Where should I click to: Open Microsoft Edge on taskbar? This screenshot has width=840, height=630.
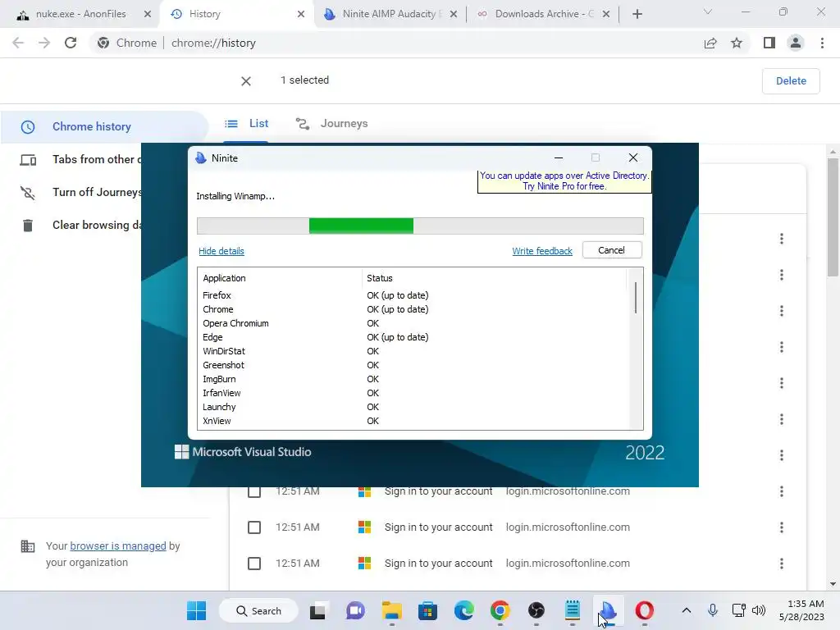click(x=464, y=610)
